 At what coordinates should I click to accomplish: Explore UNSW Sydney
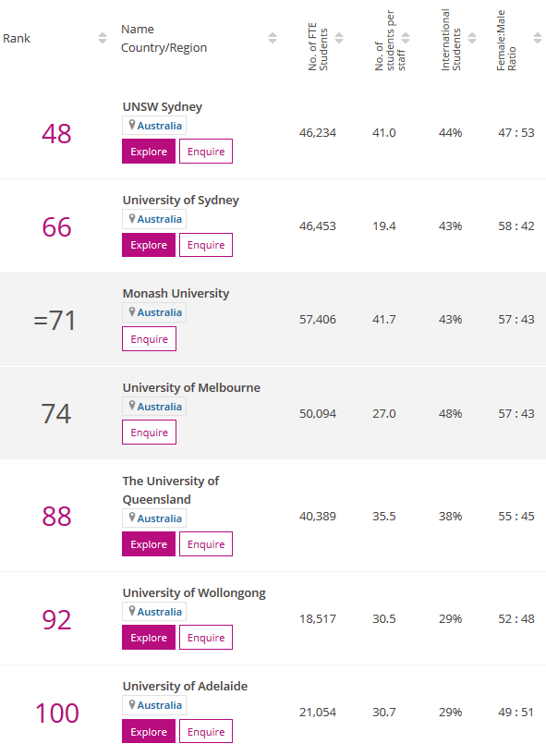[149, 152]
